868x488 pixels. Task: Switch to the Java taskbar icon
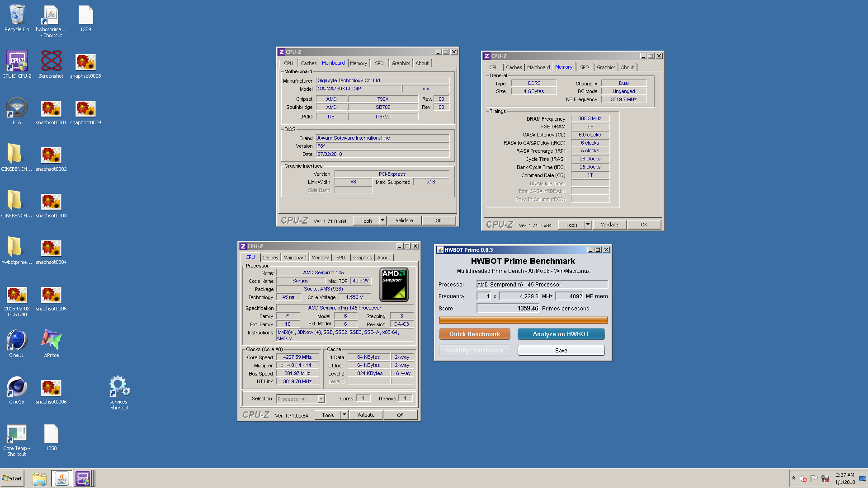(62, 479)
